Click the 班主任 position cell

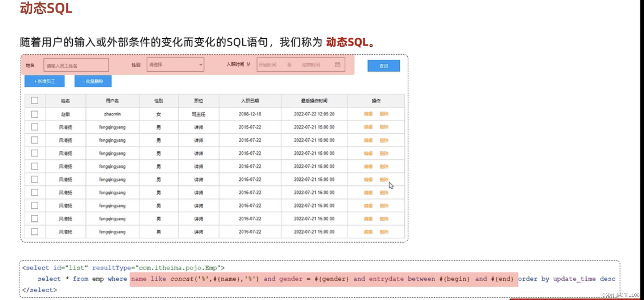pos(198,114)
